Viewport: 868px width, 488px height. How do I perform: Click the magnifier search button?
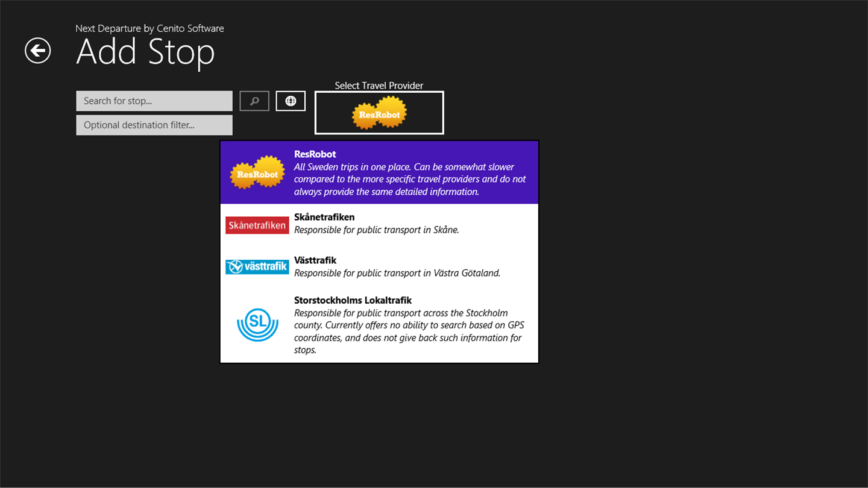254,101
